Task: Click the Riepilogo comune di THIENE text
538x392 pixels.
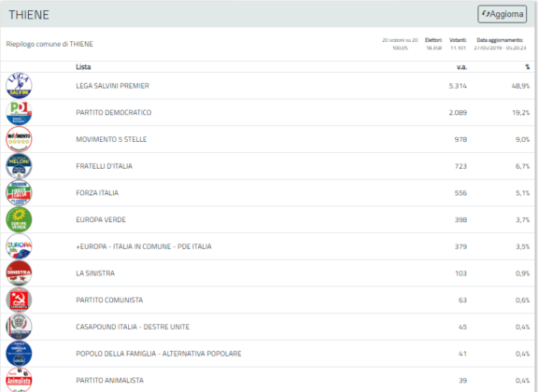Action: point(50,44)
